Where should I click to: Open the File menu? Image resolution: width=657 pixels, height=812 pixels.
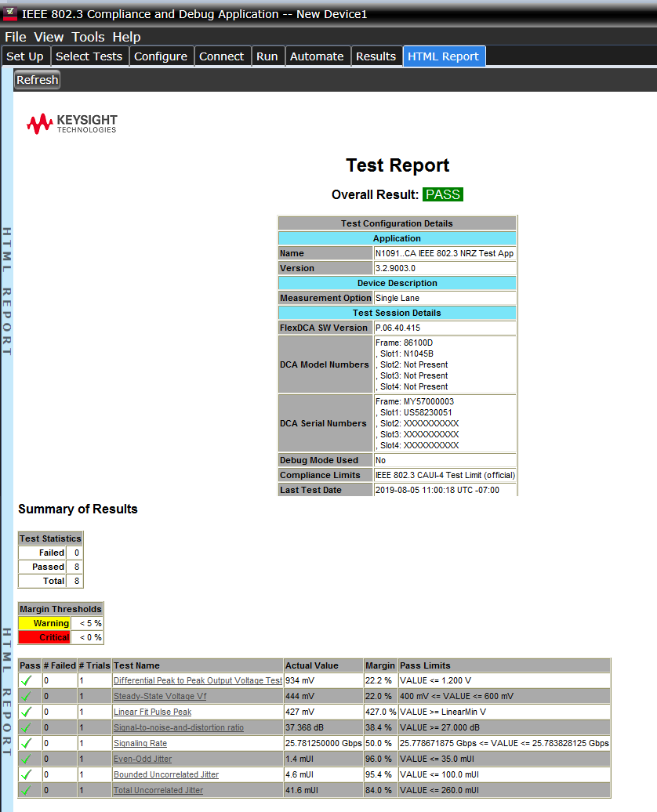tap(15, 37)
